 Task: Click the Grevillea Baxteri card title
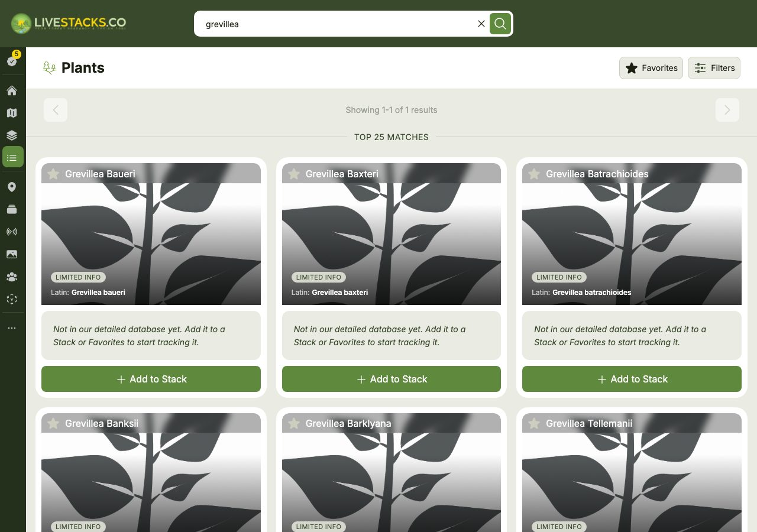[x=342, y=174]
